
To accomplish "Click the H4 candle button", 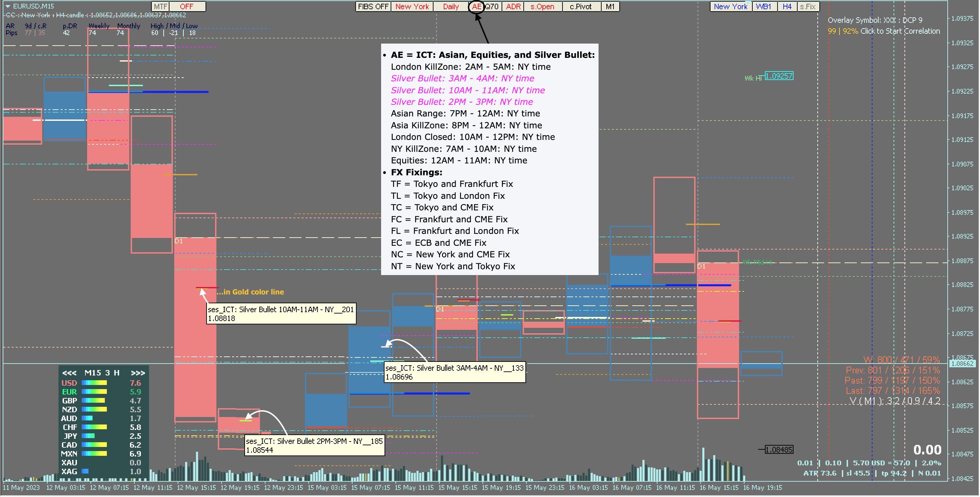I will pyautogui.click(x=787, y=6).
